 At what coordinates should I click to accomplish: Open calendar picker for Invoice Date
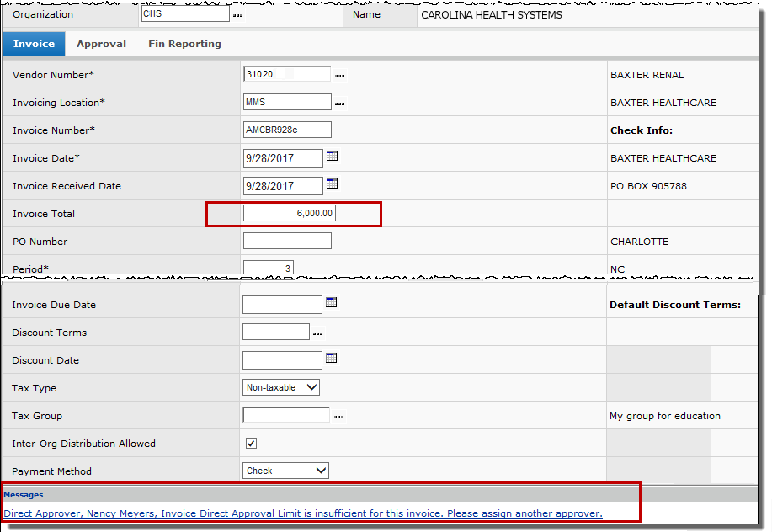tap(332, 157)
